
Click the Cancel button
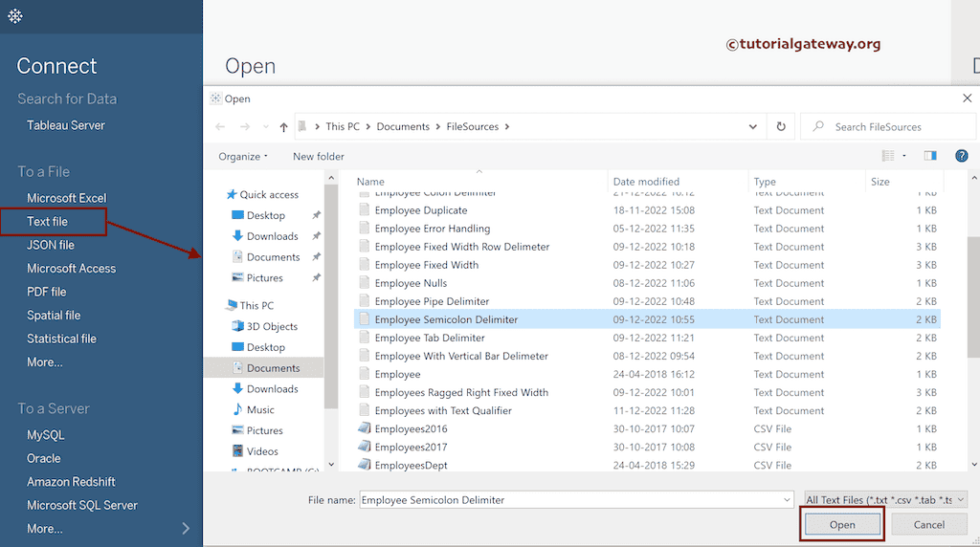[x=928, y=524]
